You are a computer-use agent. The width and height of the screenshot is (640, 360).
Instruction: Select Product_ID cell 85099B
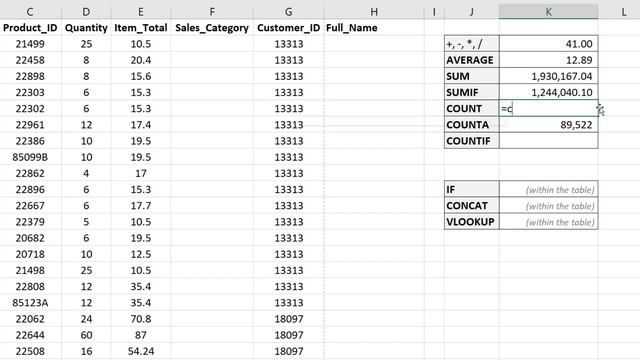point(30,157)
